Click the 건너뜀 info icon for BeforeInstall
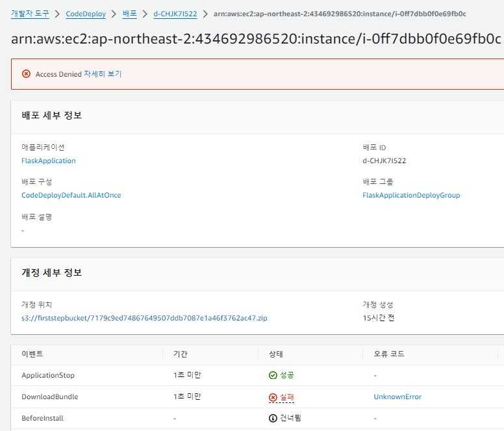The image size is (504, 431). coord(273,418)
